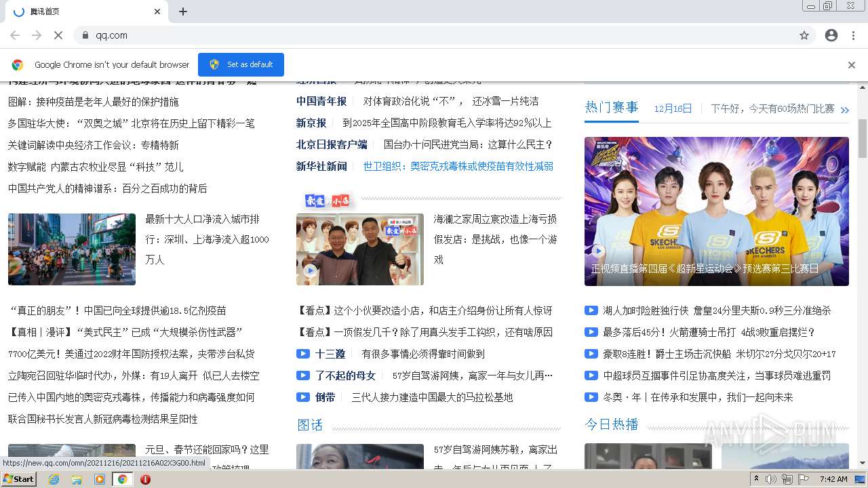
Task: Open a new browser tab
Action: (x=183, y=12)
